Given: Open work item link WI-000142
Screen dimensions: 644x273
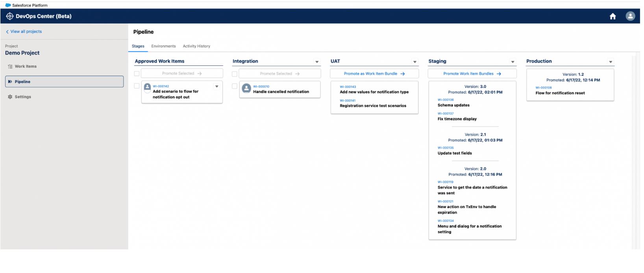Looking at the screenshot, I should 161,86.
